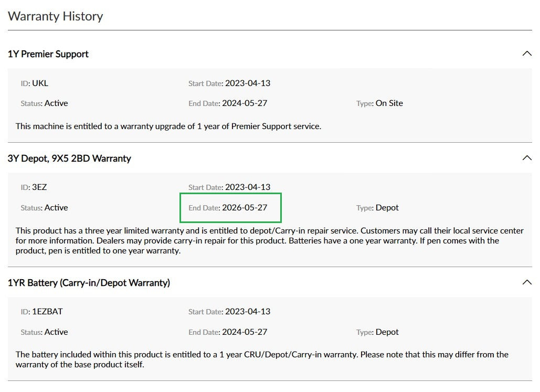540x392 pixels.
Task: Click Start Date in 3Y Depot section
Action: [x=247, y=187]
